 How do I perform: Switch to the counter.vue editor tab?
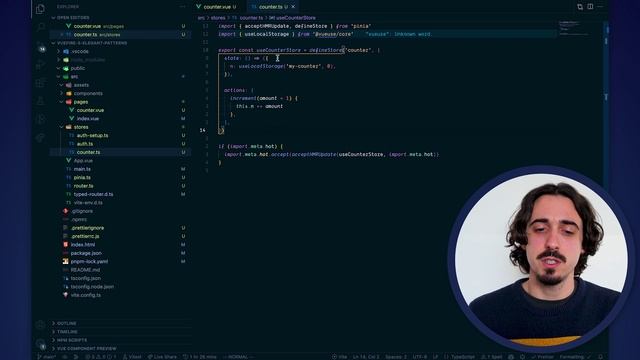218,7
